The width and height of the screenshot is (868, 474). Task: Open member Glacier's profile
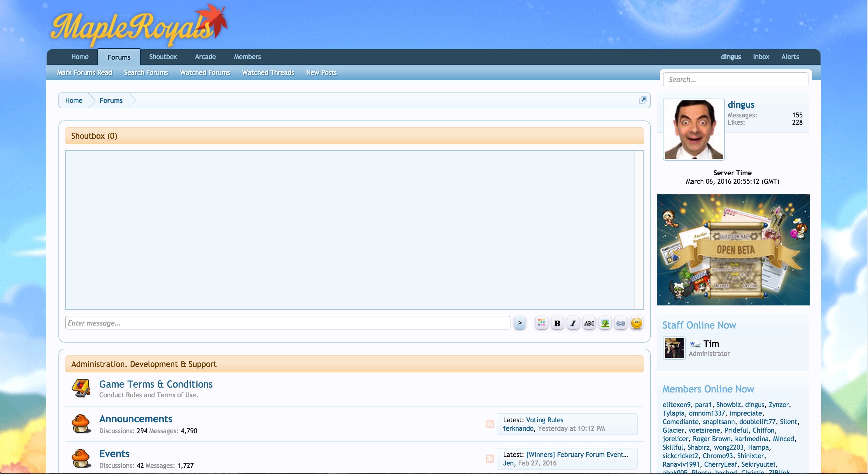673,430
